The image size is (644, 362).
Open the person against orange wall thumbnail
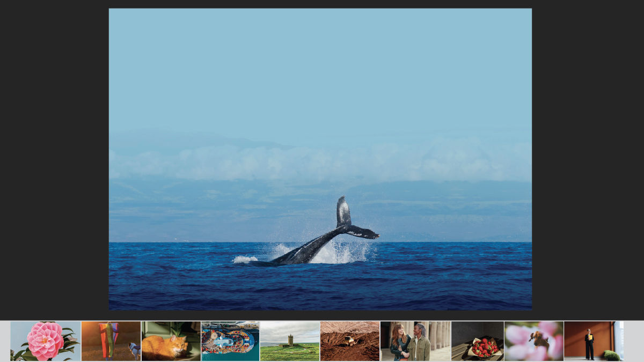[x=589, y=341]
